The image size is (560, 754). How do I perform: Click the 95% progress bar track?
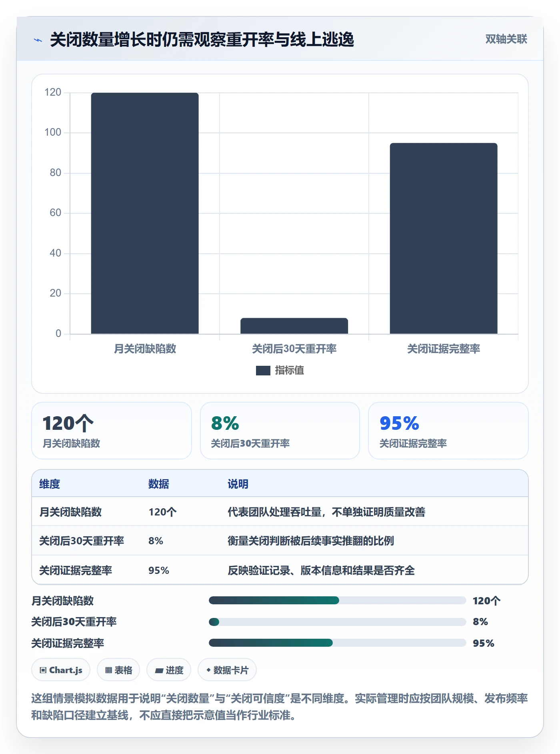coord(338,643)
